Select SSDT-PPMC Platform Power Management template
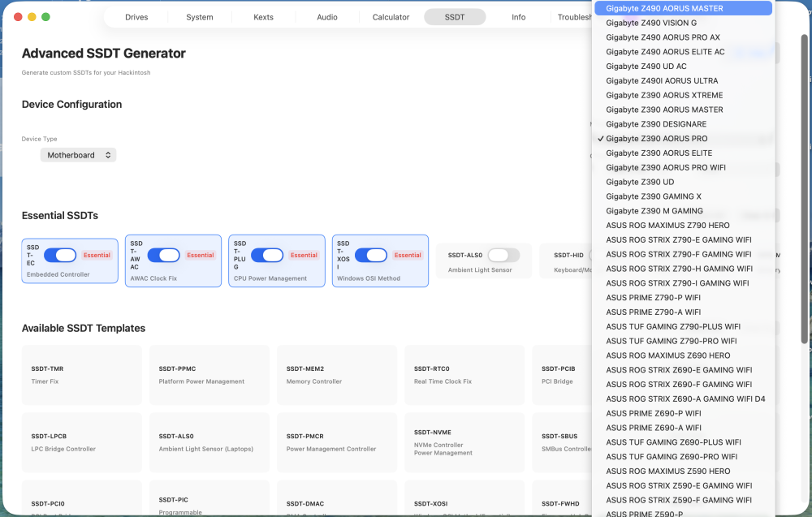The image size is (812, 517). [209, 375]
